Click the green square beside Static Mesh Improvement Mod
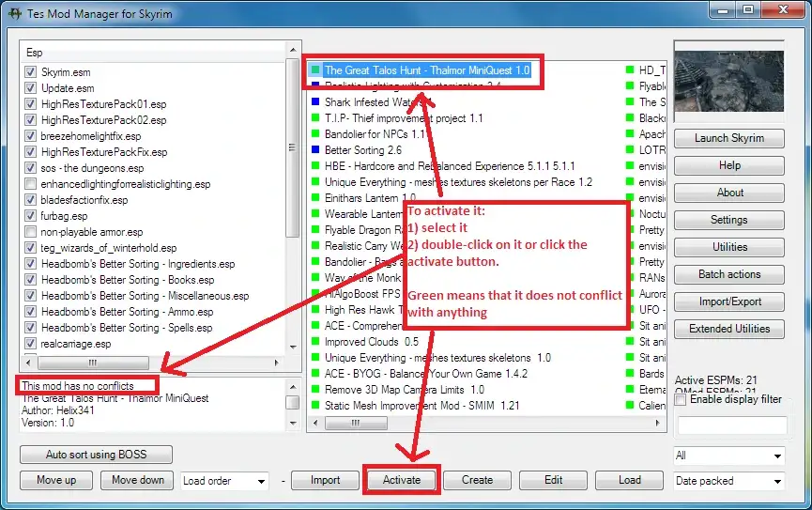Screen dimensions: 812x510 click(x=316, y=406)
